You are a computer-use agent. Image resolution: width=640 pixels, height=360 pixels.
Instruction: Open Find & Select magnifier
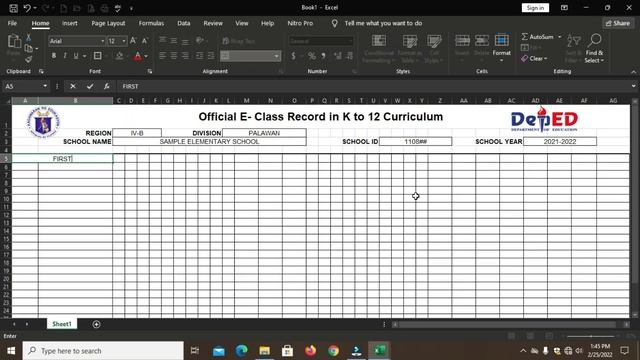594,49
